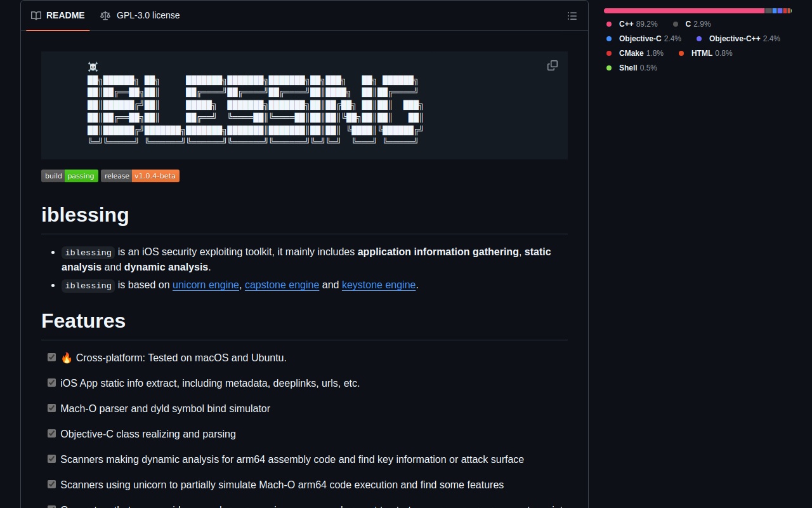Toggle the Mach-O parser checkbox
Image resolution: width=812 pixels, height=508 pixels.
(x=52, y=408)
